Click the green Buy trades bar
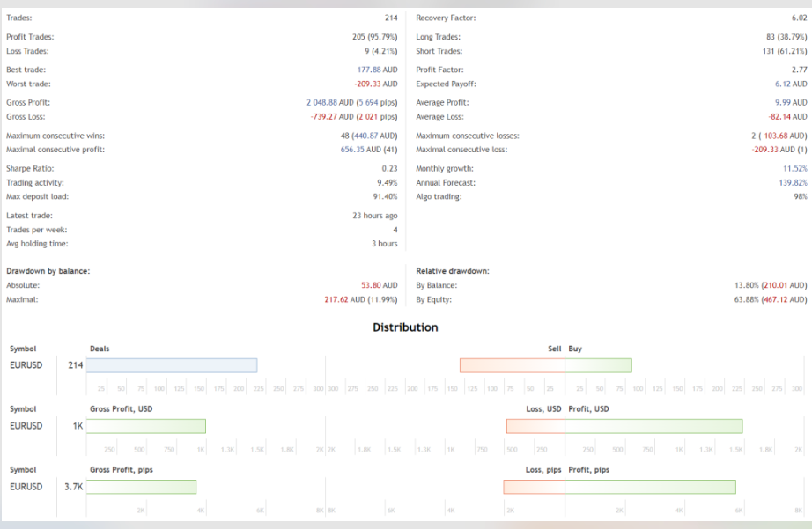Viewport: 812px width, 529px height. tap(598, 365)
